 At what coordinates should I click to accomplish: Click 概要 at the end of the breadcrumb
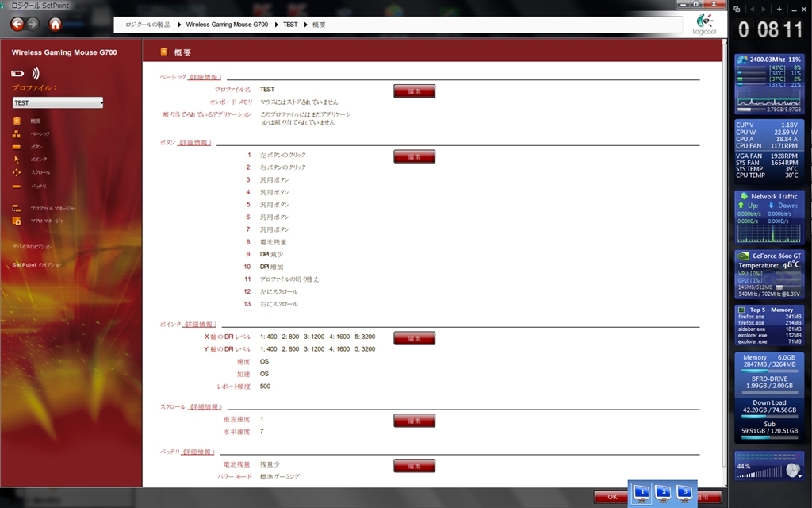[319, 25]
